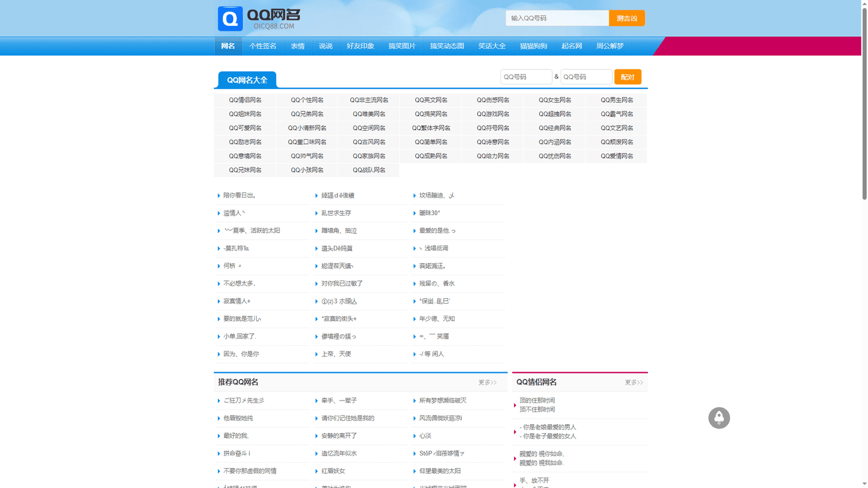868x488 pixels.
Task: Open the QQ小孩网名 category link
Action: coord(307,170)
